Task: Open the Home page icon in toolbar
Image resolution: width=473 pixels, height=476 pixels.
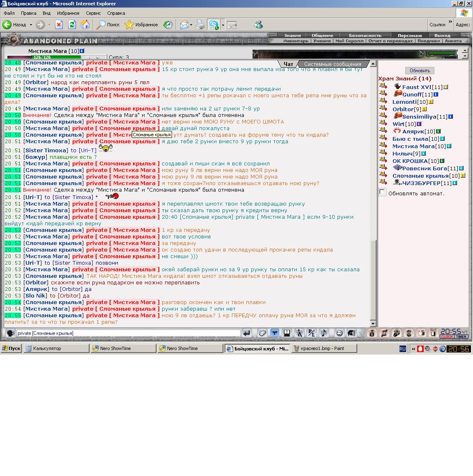Action: coord(85,25)
